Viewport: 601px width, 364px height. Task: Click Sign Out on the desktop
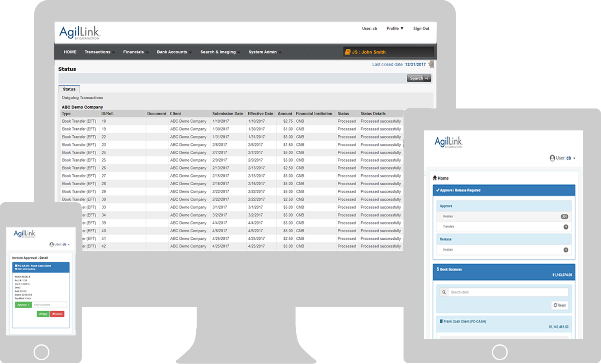click(x=421, y=28)
